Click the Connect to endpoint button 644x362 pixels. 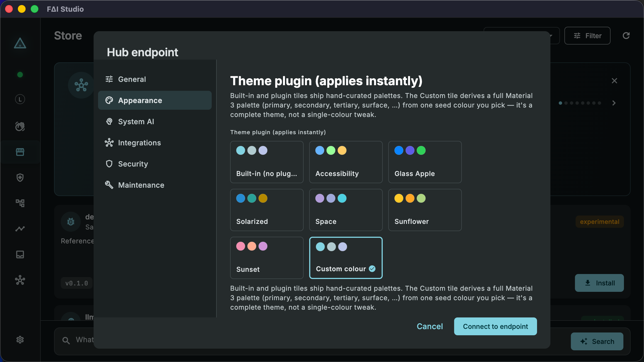point(495,326)
